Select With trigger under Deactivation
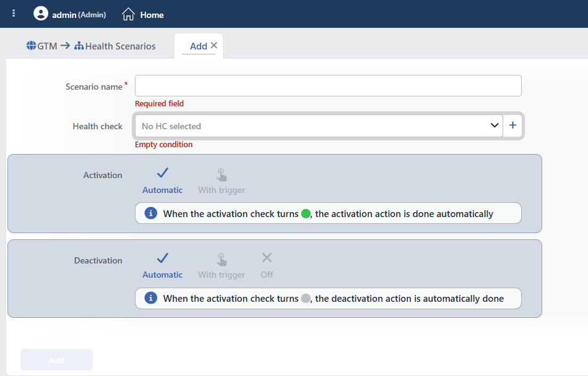588x376 pixels. click(221, 266)
